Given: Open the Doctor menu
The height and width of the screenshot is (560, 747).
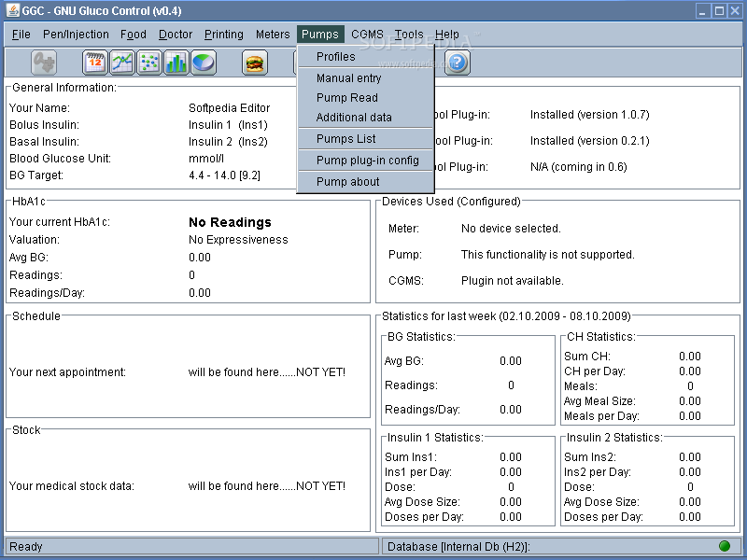Looking at the screenshot, I should pos(176,35).
